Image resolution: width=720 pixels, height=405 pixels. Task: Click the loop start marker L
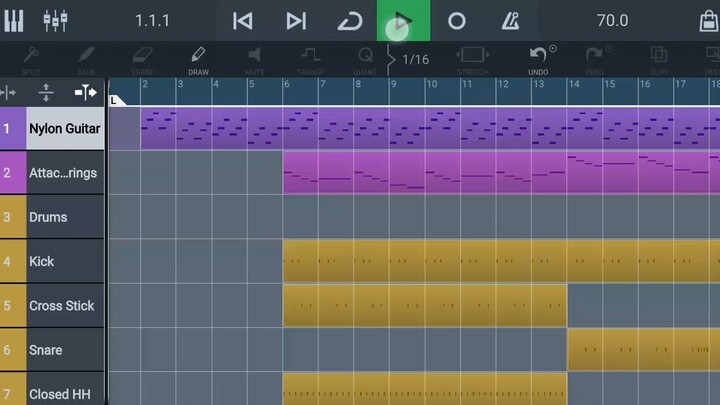point(114,100)
